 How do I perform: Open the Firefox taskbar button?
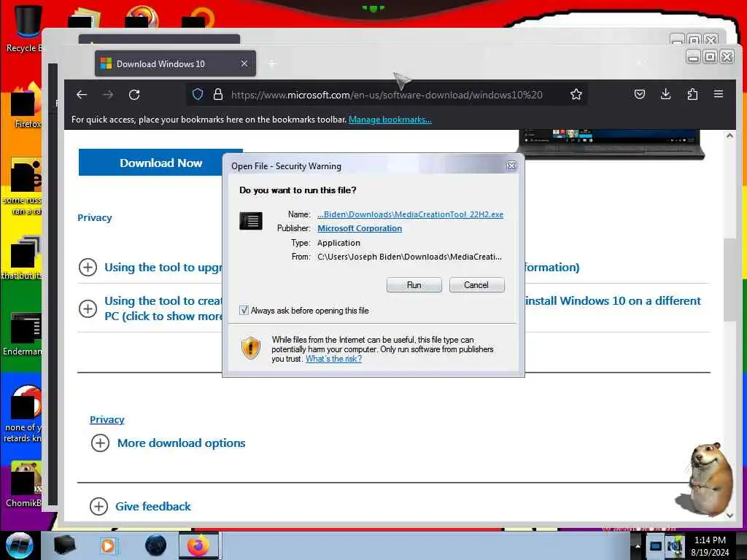[x=198, y=545]
